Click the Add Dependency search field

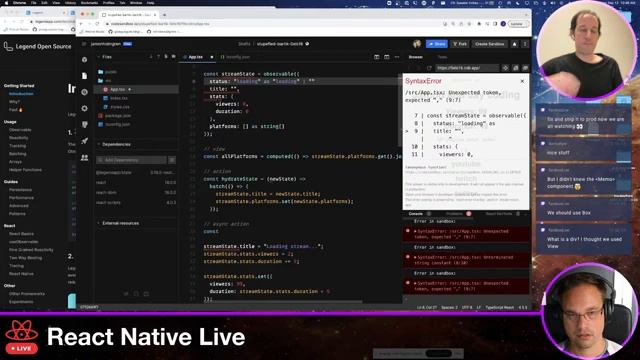point(131,160)
